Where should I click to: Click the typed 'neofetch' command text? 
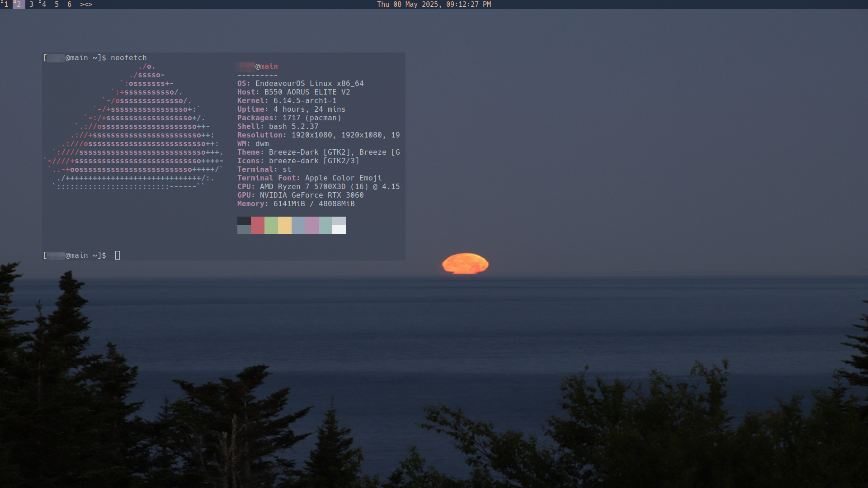pos(129,58)
